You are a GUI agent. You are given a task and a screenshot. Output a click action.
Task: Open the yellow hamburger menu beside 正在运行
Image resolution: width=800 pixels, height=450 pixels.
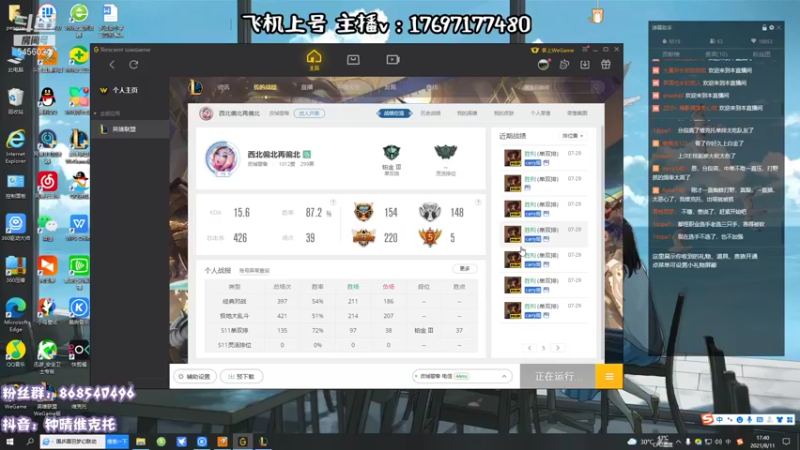609,377
